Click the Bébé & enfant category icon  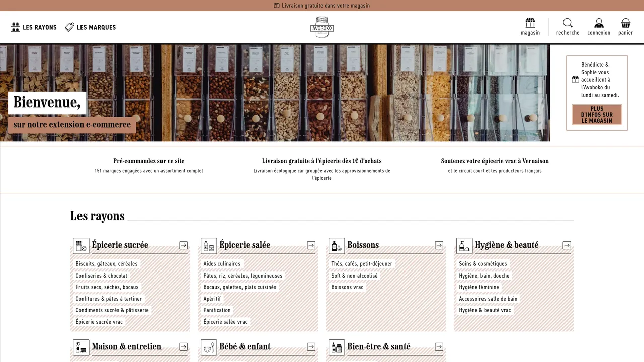click(209, 347)
